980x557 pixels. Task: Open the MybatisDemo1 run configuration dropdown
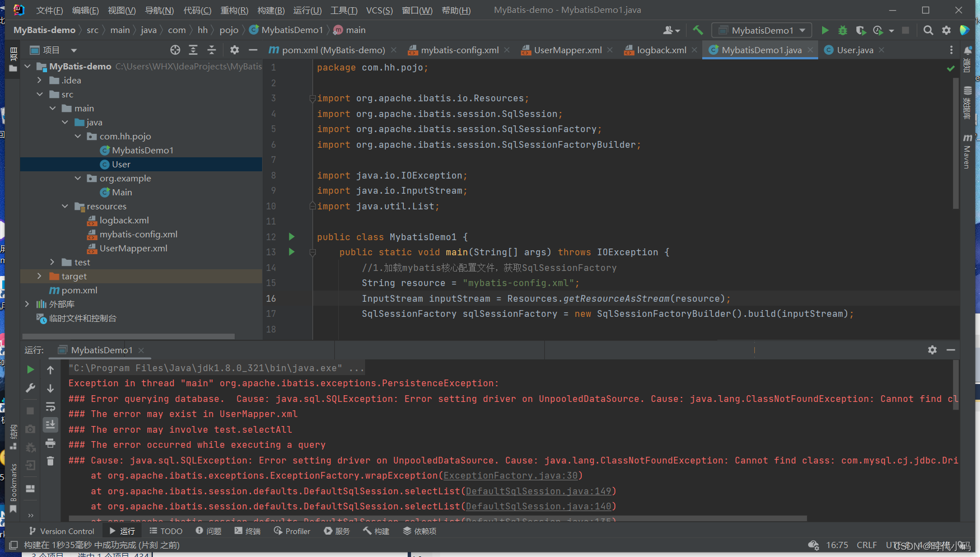tap(761, 30)
